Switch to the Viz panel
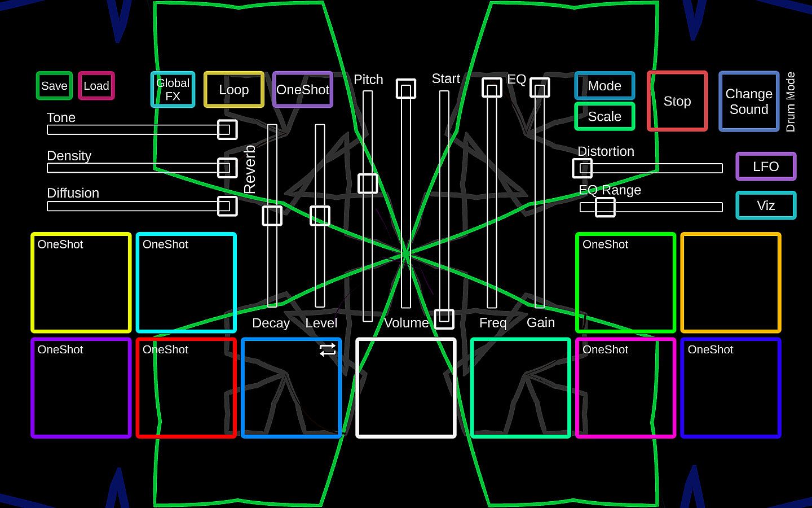This screenshot has height=508, width=812. (x=766, y=205)
